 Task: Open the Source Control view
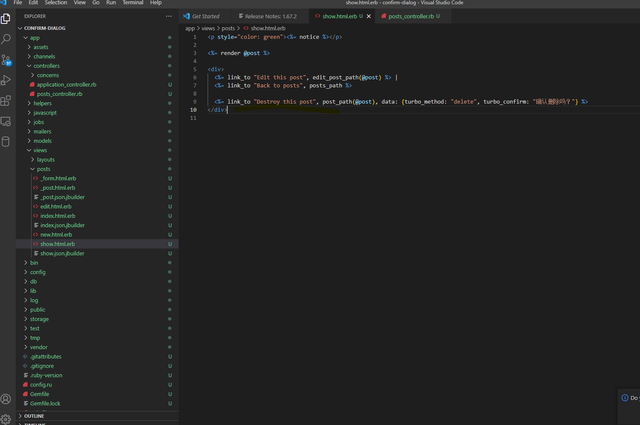coord(6,59)
